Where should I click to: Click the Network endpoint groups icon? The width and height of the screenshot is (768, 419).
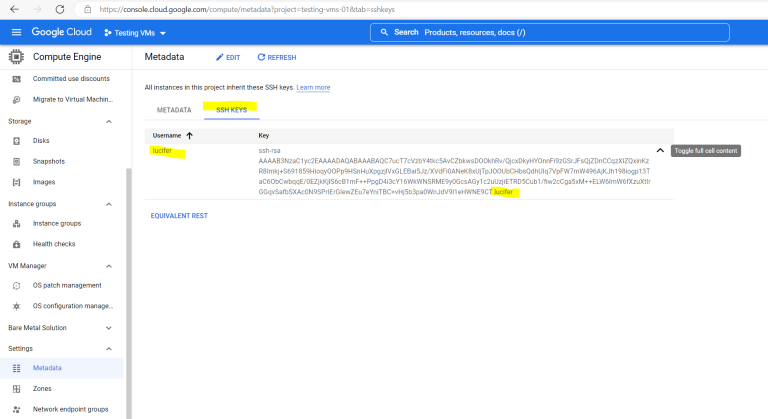(x=17, y=410)
